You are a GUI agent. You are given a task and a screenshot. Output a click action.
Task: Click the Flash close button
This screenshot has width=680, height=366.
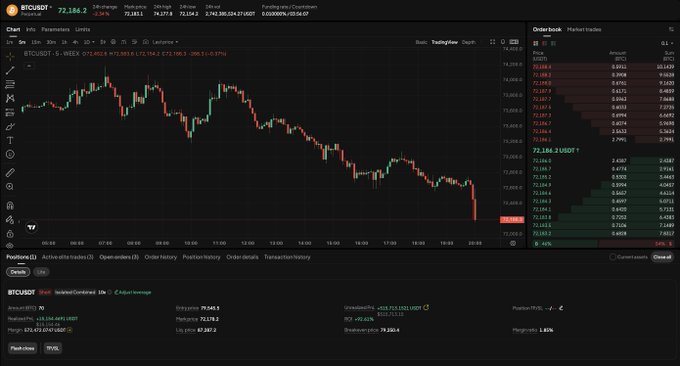click(x=23, y=348)
